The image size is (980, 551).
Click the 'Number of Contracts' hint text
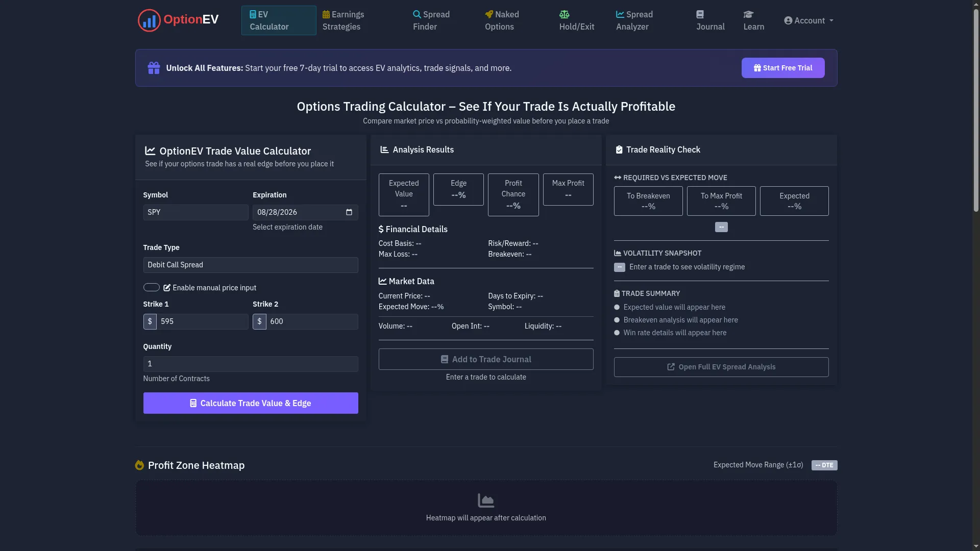pos(177,379)
